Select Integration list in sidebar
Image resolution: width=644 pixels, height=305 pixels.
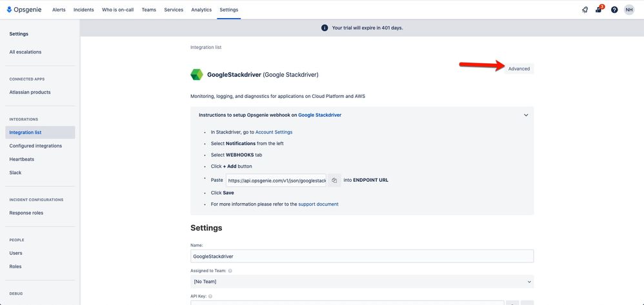[x=40, y=133]
